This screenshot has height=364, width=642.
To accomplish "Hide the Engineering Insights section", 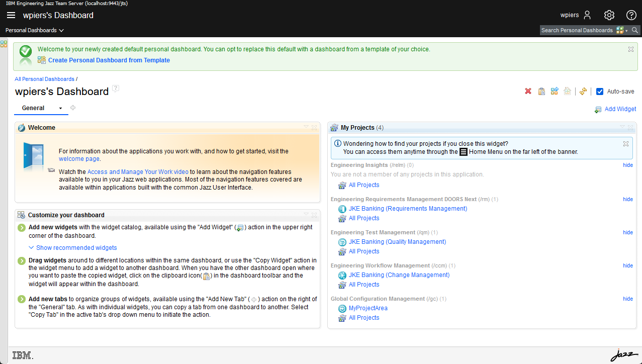I will [628, 165].
